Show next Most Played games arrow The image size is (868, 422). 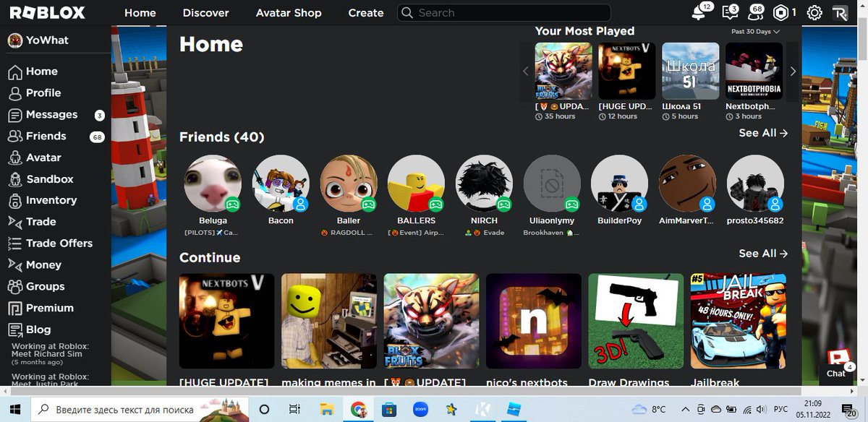(793, 71)
